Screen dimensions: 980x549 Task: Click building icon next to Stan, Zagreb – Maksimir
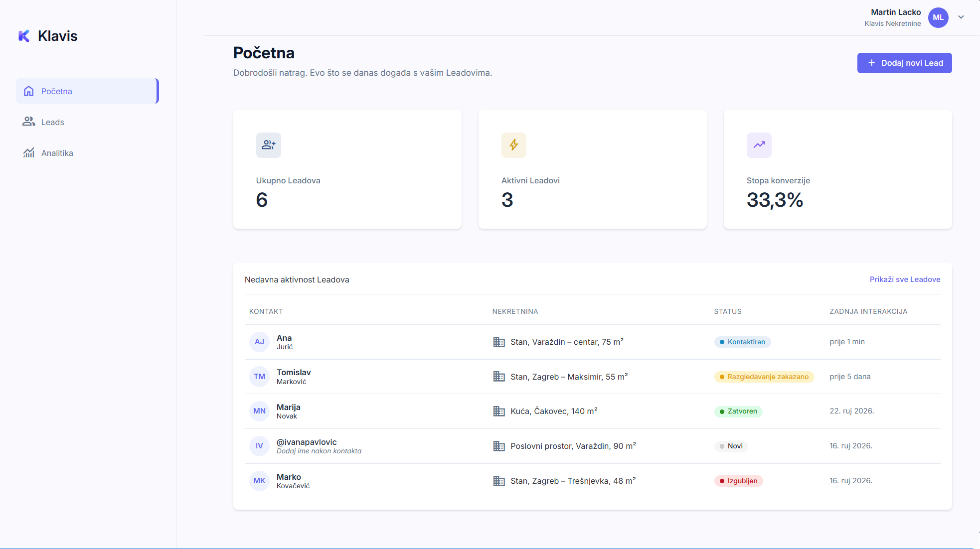point(499,377)
